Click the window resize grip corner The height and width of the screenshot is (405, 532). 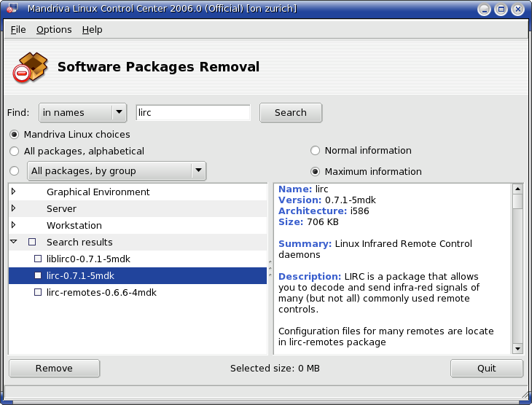(x=525, y=395)
